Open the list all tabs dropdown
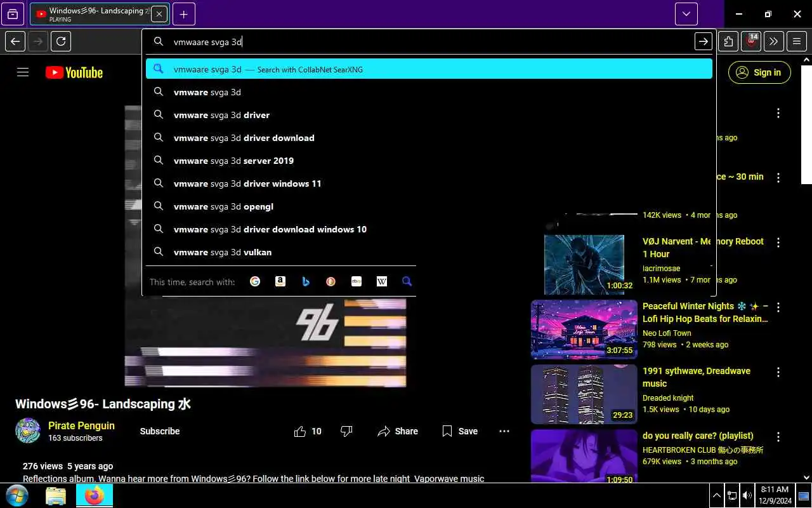 [x=686, y=14]
